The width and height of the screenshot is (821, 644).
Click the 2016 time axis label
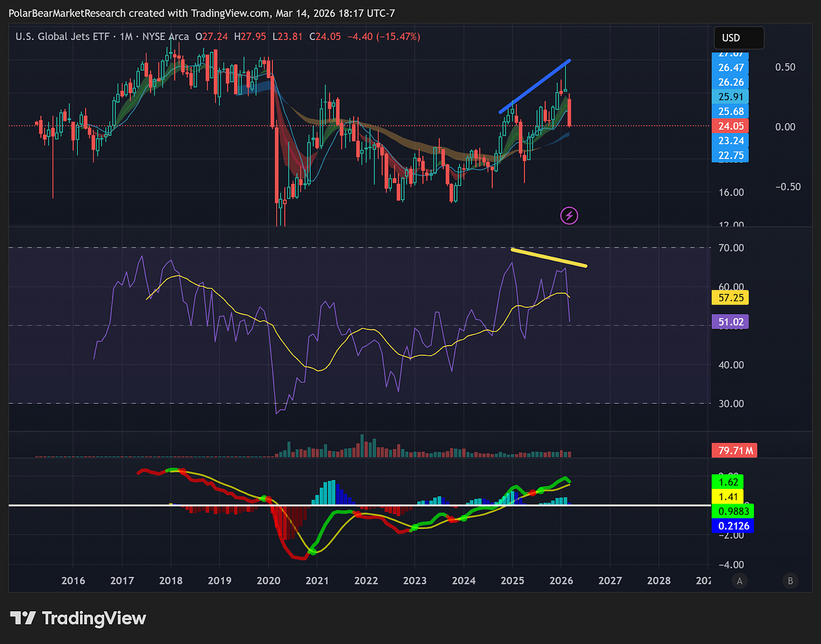[73, 581]
